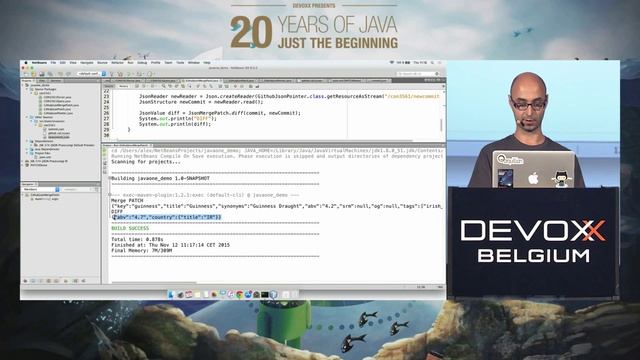
Task: Collapse the class node in Navigator
Action: [x=22, y=195]
